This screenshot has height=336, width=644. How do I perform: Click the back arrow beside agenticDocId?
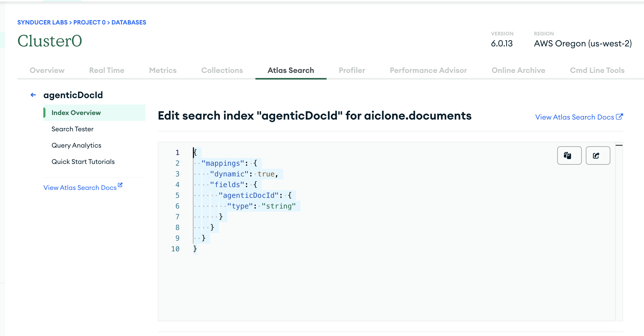(x=33, y=95)
